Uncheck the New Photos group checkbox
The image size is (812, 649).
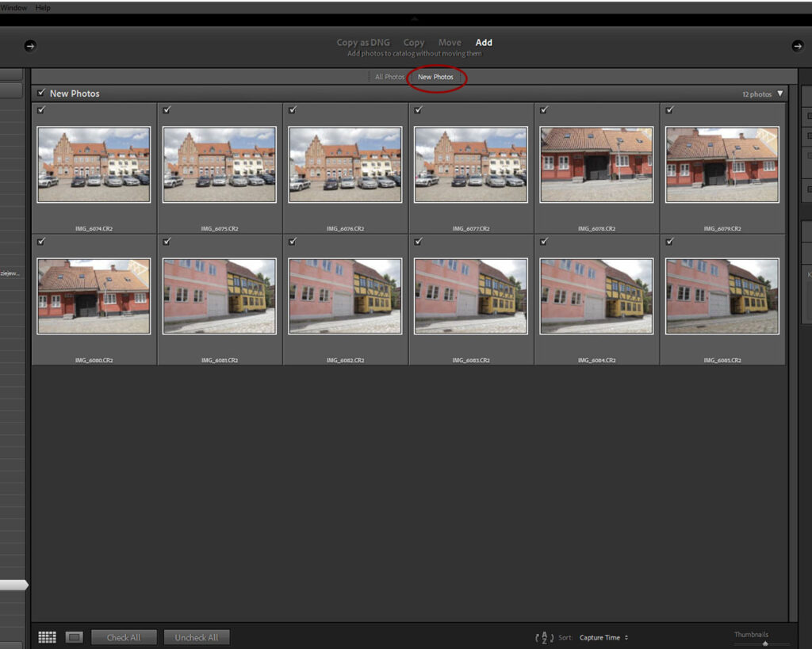pyautogui.click(x=41, y=93)
